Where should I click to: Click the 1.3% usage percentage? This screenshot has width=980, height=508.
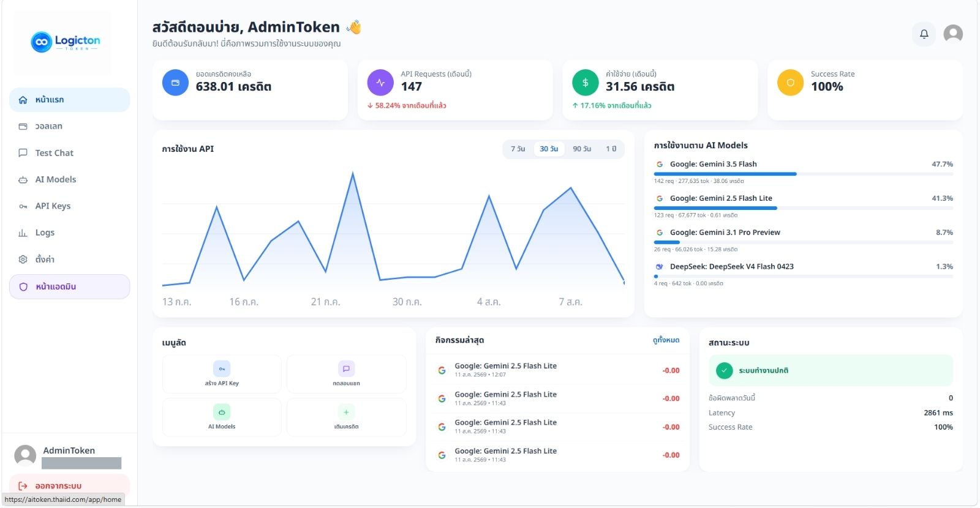point(944,267)
